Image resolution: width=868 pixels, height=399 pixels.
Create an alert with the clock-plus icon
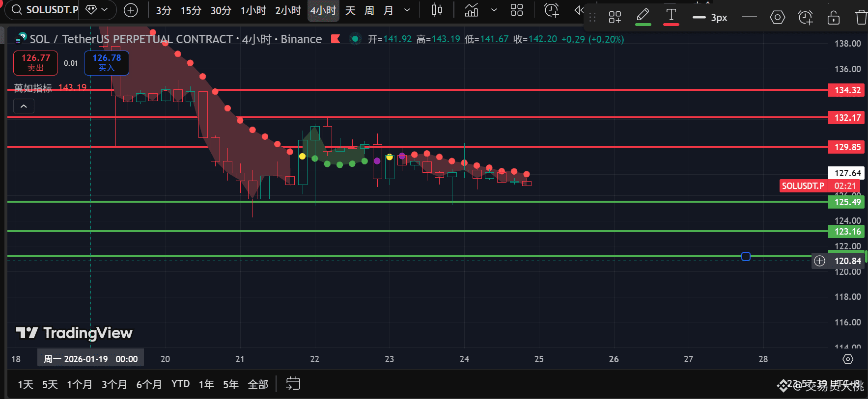552,10
